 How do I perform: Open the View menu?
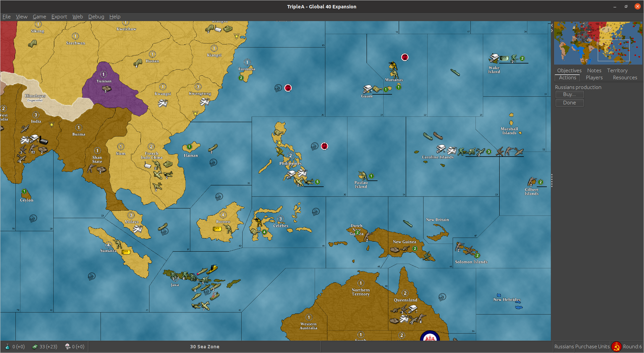tap(21, 16)
